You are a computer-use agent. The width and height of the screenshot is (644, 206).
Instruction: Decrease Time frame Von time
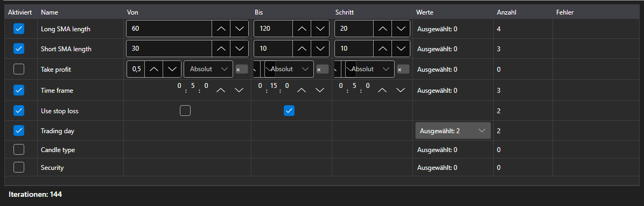(x=239, y=90)
